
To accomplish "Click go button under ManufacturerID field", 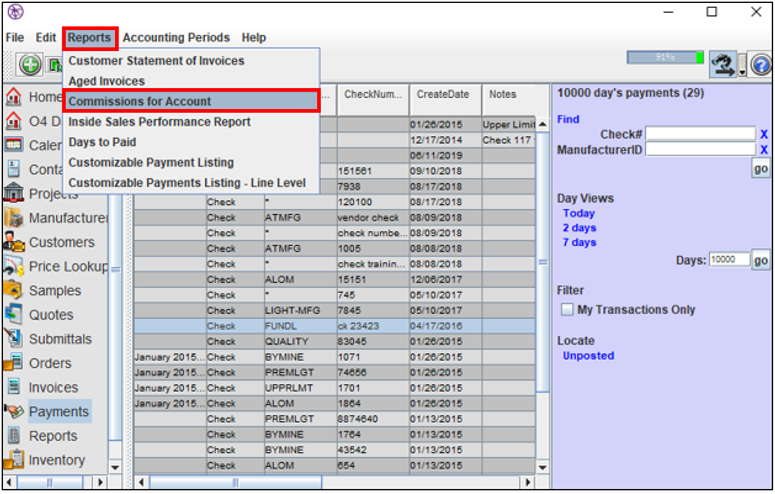I will tap(761, 169).
